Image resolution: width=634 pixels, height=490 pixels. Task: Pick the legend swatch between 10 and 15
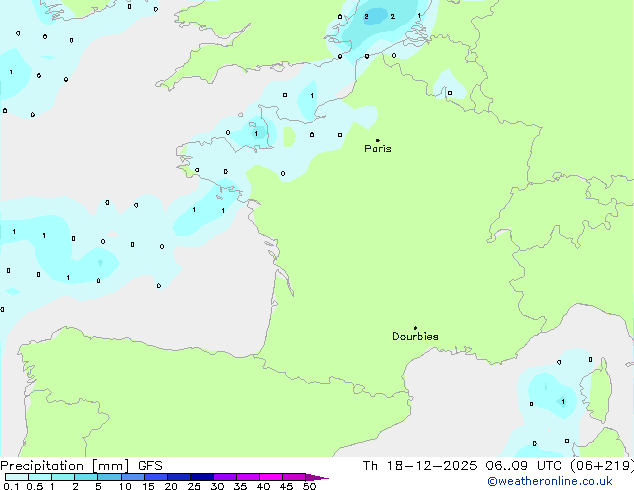(132, 477)
